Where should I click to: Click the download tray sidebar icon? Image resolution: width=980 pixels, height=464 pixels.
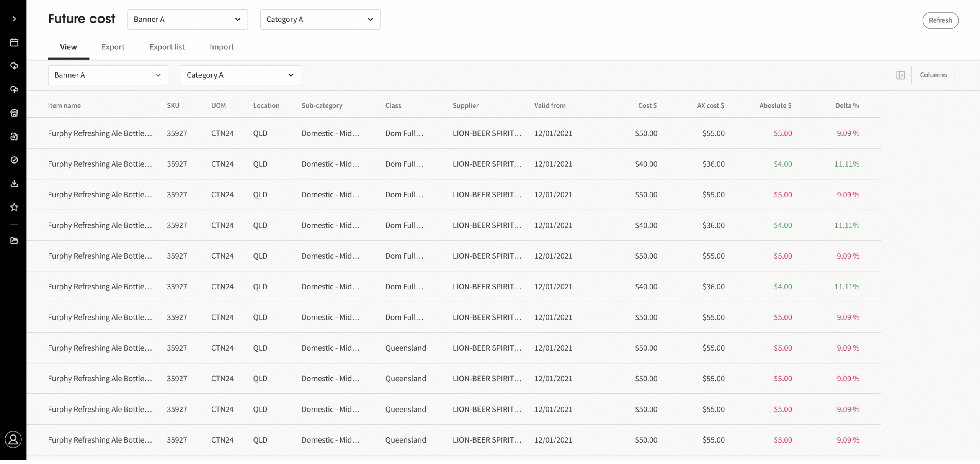point(14,184)
